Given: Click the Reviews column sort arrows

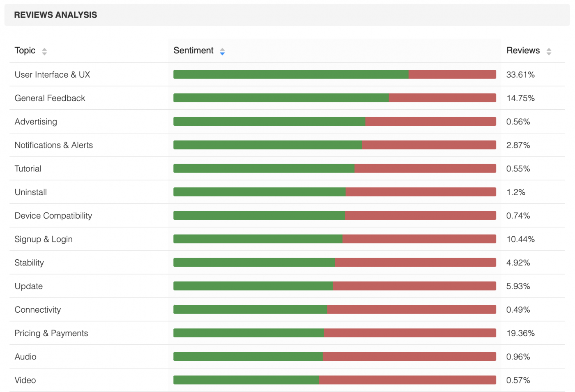Looking at the screenshot, I should [x=549, y=51].
